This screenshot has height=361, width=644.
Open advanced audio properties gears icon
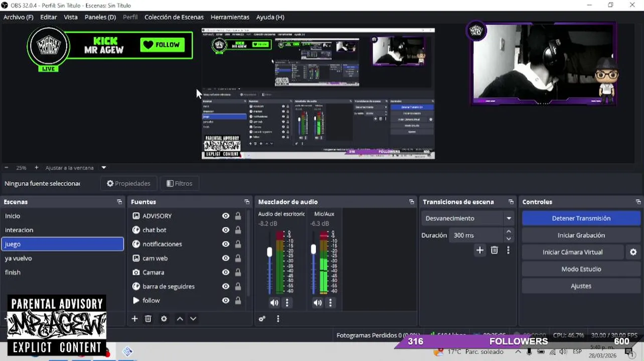(262, 319)
